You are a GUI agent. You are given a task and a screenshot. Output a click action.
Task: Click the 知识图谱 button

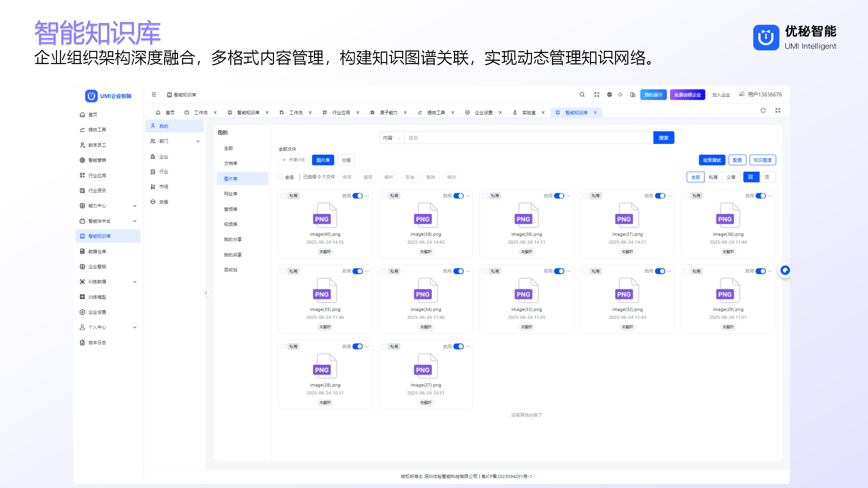(x=762, y=160)
